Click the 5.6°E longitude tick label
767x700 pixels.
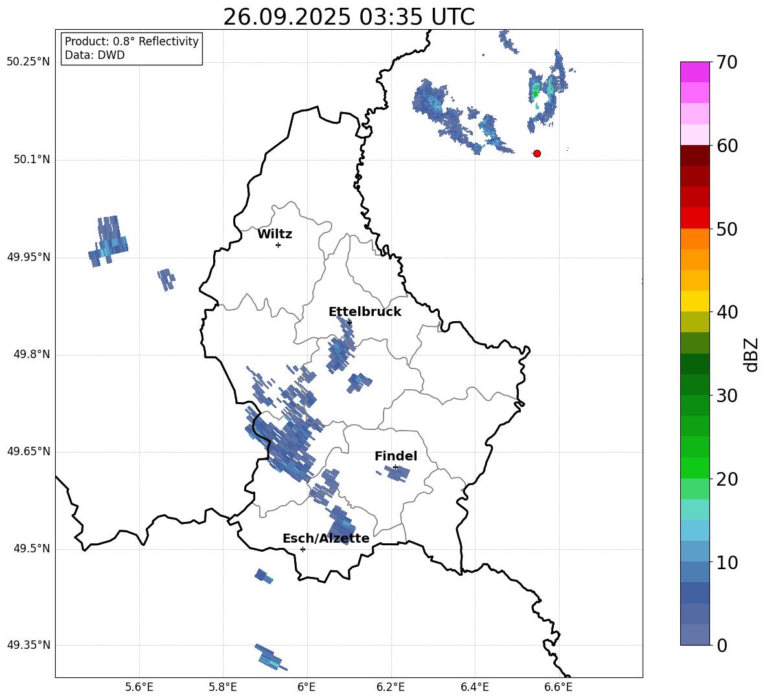(139, 687)
